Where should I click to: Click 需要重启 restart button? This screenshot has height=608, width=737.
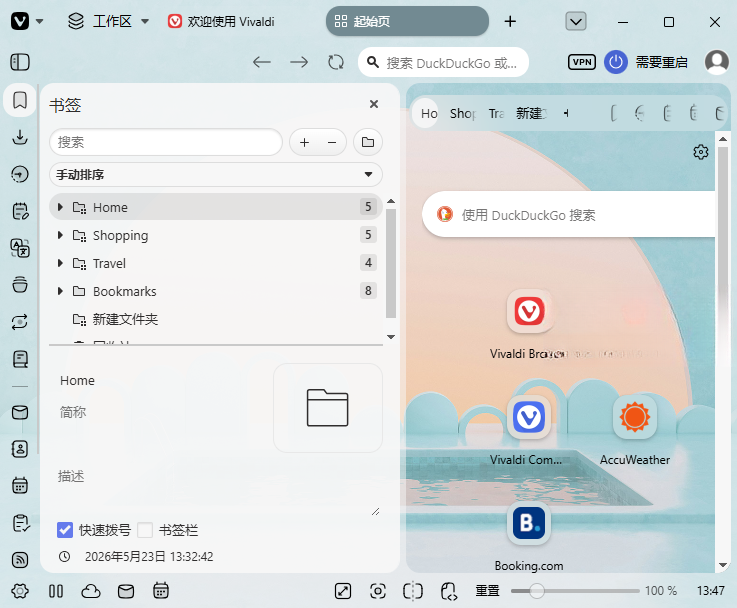[646, 62]
